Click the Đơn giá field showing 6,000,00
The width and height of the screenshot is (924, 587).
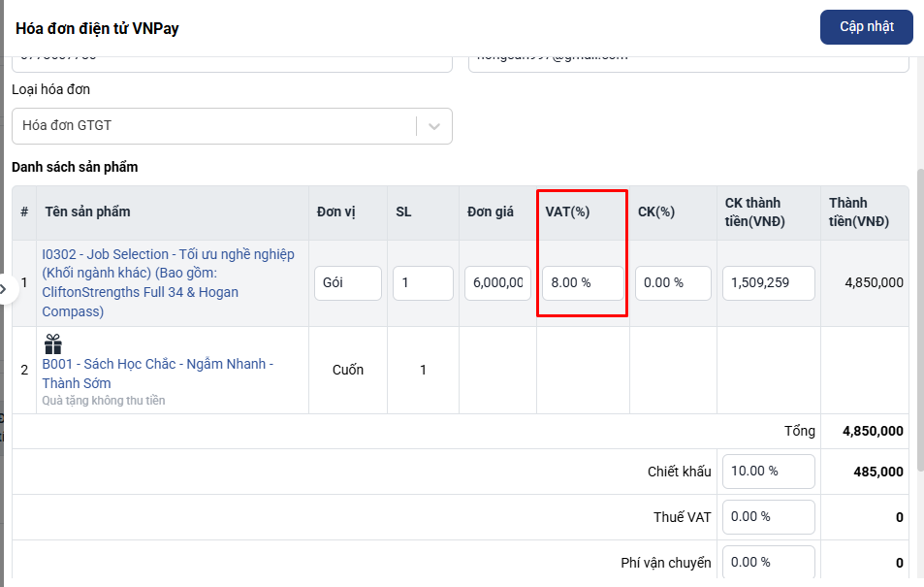[x=497, y=283]
